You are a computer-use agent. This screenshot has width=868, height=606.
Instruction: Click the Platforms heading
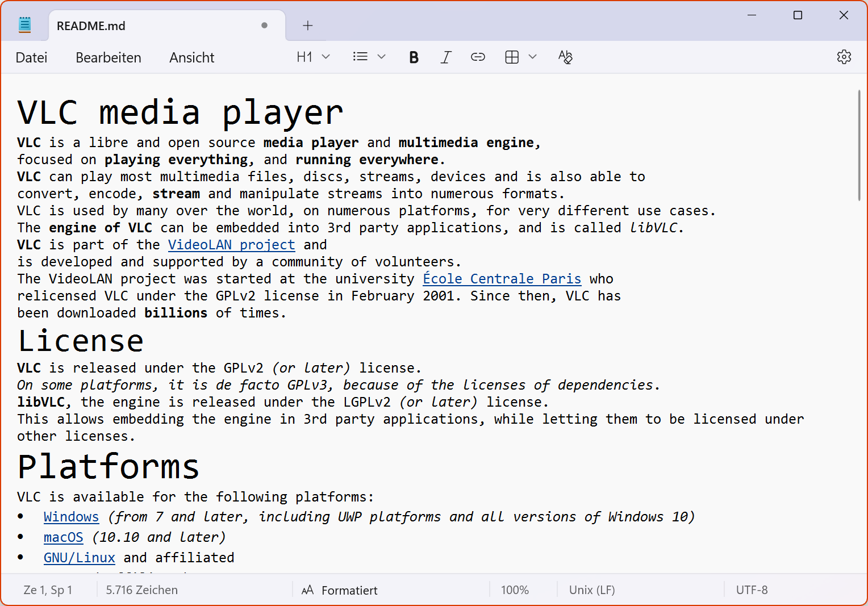pos(108,467)
